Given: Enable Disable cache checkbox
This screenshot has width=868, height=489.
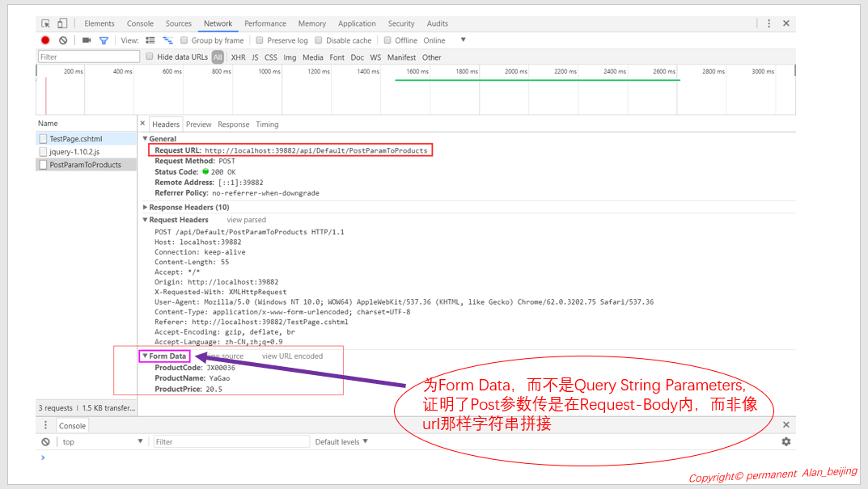Looking at the screenshot, I should pyautogui.click(x=319, y=40).
